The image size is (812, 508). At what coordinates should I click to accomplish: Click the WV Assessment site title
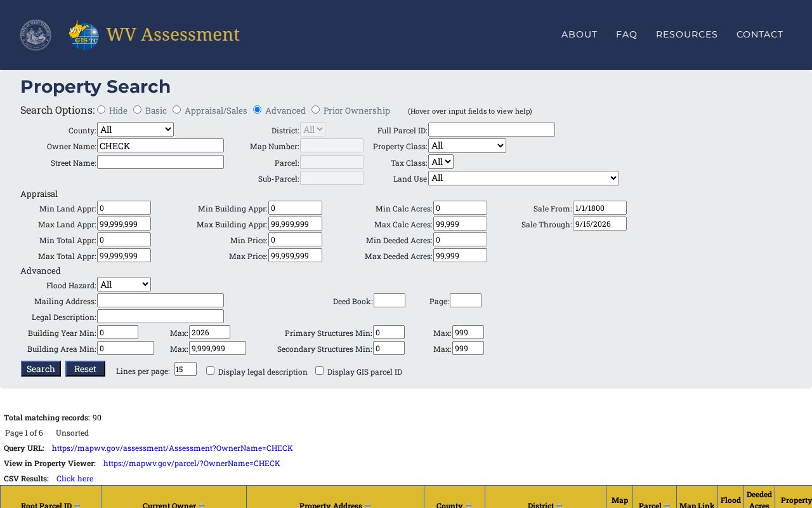[173, 34]
